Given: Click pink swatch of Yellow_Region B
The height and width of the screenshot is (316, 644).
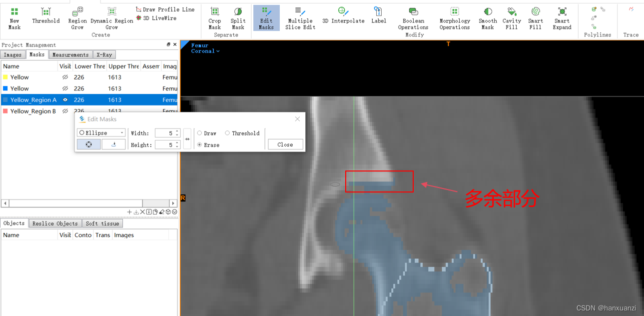Looking at the screenshot, I should point(5,111).
